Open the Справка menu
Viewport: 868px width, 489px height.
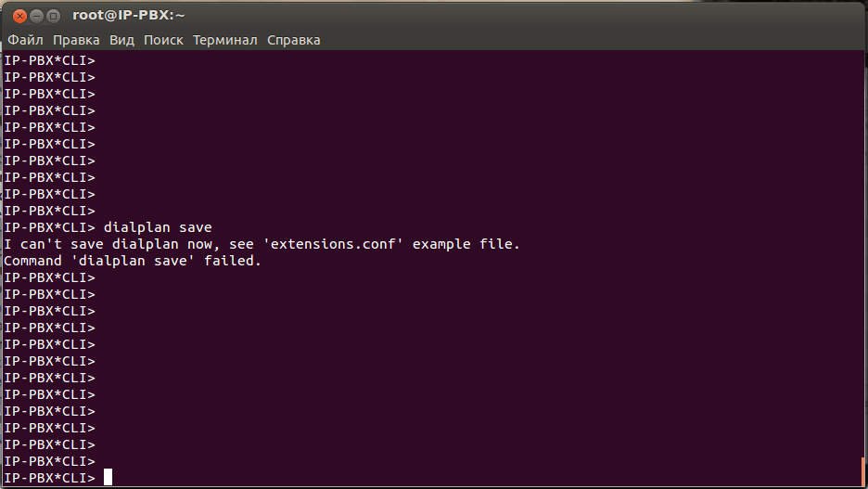click(293, 40)
